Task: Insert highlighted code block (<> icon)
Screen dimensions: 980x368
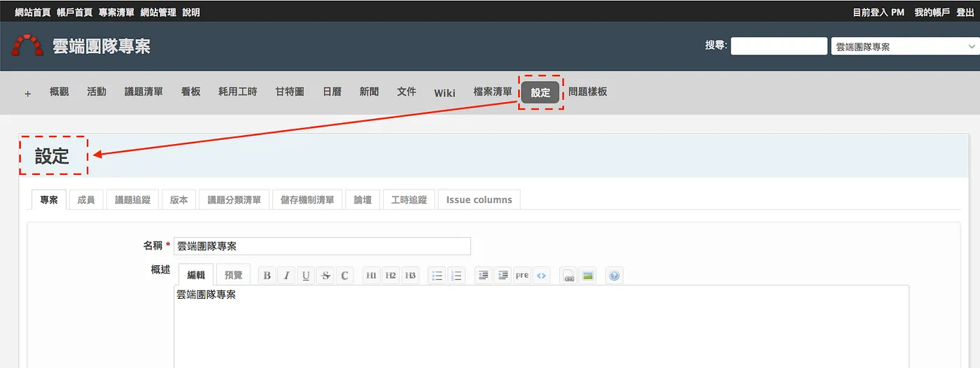Action: 542,276
